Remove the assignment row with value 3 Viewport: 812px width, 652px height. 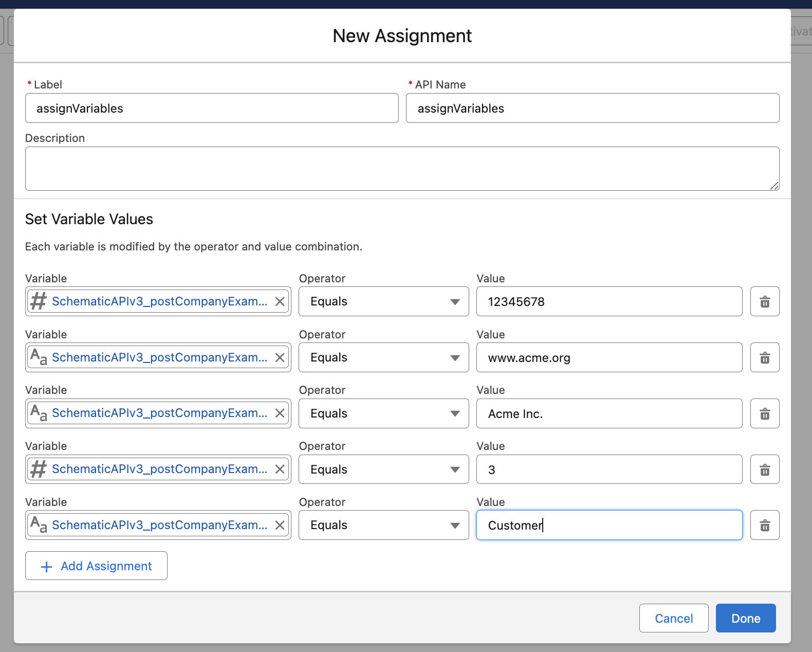(x=764, y=469)
